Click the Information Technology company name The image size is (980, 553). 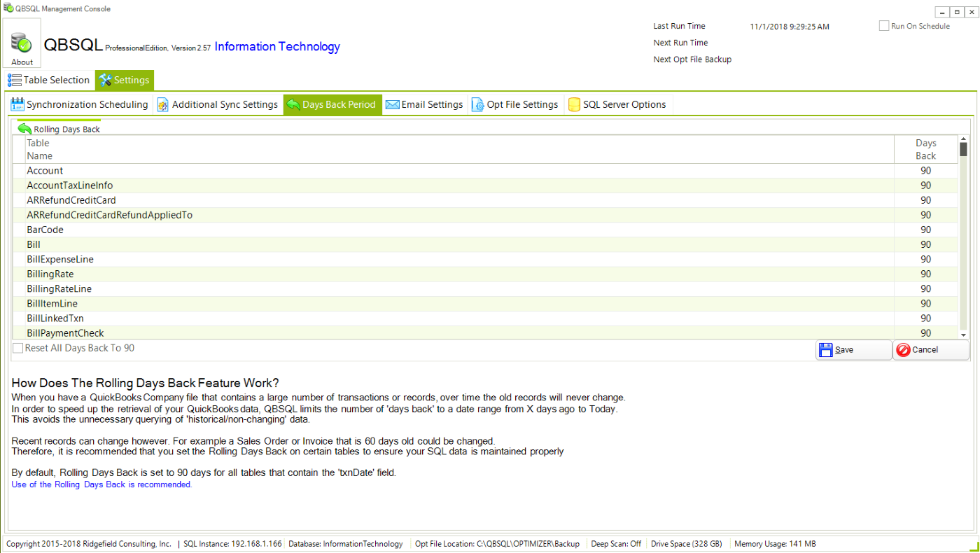click(x=277, y=47)
